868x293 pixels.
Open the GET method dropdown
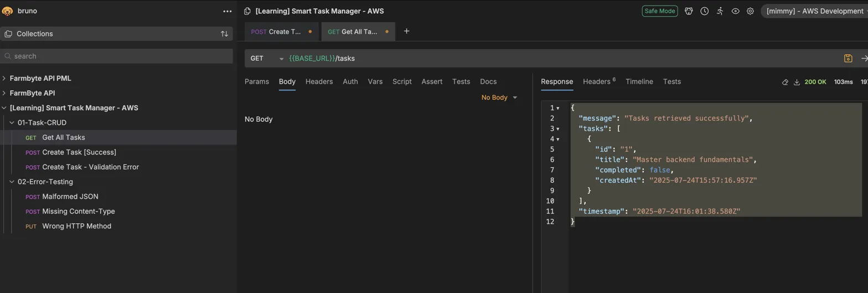(x=267, y=58)
